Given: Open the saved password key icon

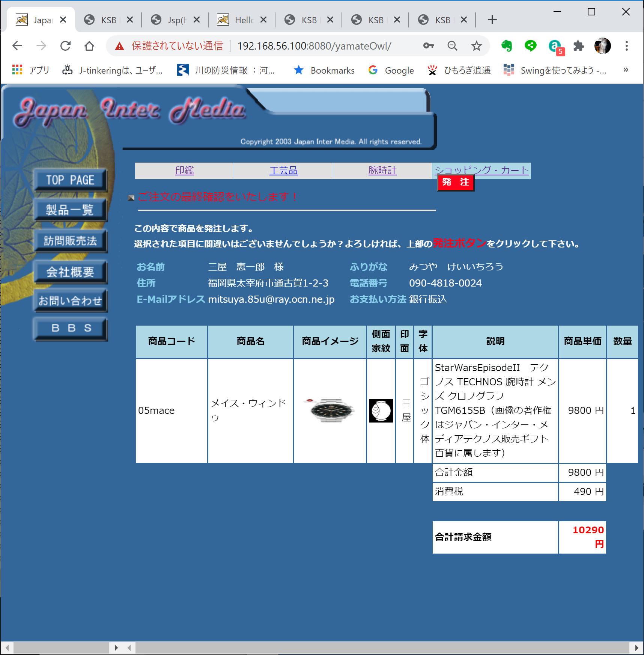Looking at the screenshot, I should 429,46.
